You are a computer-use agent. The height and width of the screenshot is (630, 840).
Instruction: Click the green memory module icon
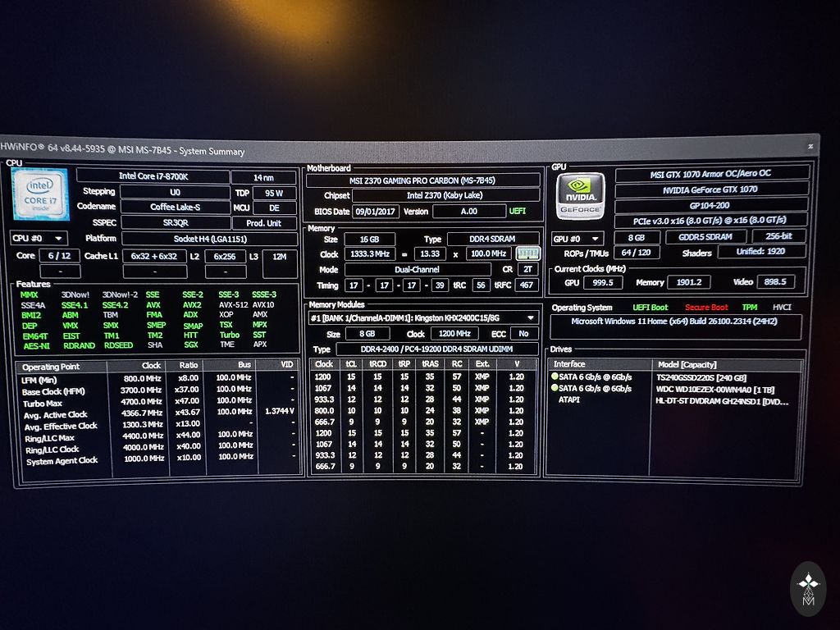pyautogui.click(x=527, y=253)
